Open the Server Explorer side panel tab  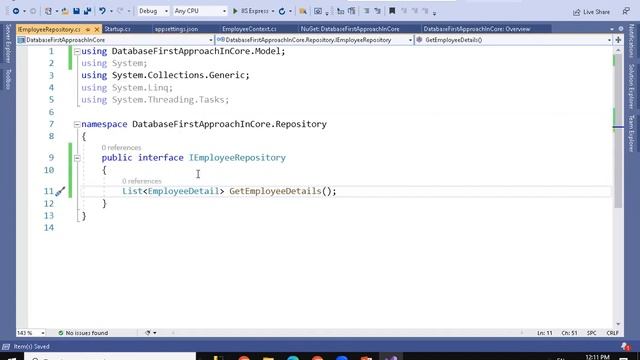[8, 43]
